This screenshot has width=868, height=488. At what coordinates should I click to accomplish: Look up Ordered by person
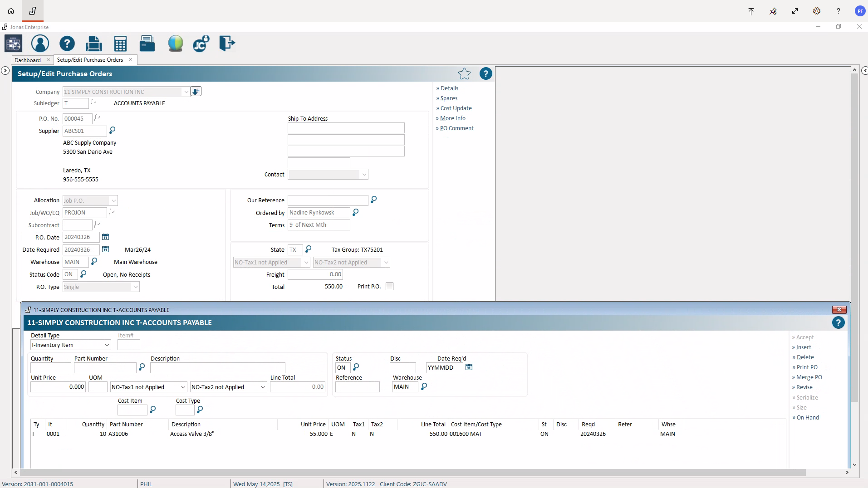pyautogui.click(x=356, y=212)
